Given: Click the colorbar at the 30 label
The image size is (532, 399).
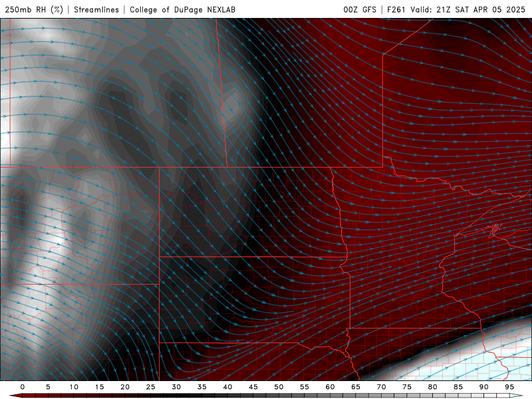Looking at the screenshot, I should [176, 387].
